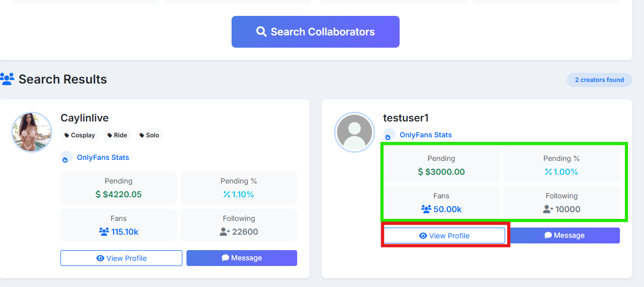This screenshot has width=644, height=287.
Task: Click testuser1's Following 10000 stat box
Action: point(562,203)
